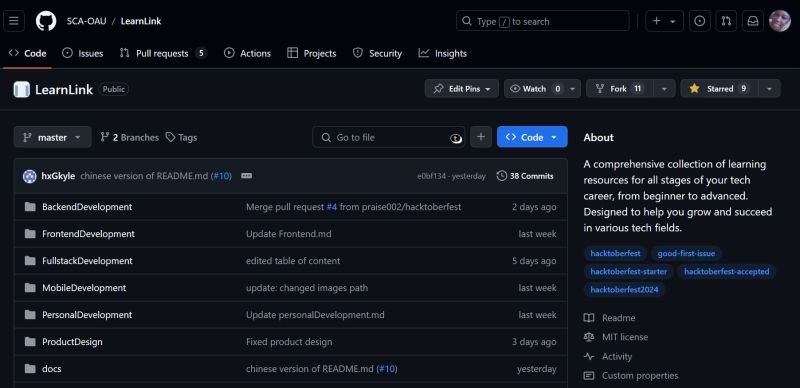This screenshot has width=800, height=388.
Task: Expand the Fork options dropdown arrow
Action: [664, 89]
